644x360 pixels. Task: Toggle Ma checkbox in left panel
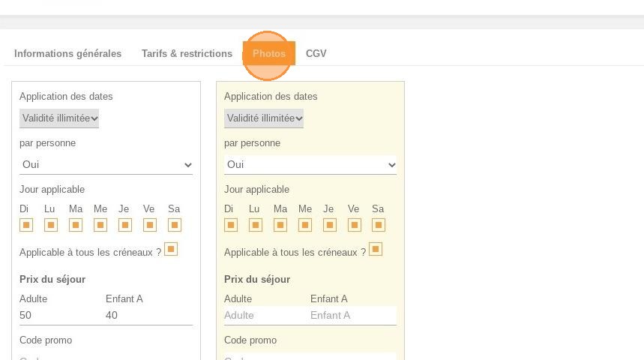[76, 225]
